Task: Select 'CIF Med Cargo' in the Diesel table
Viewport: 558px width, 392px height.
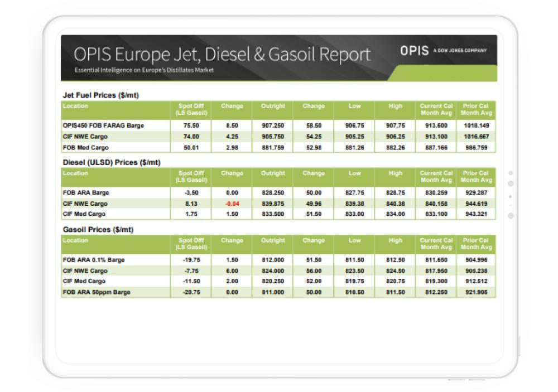Action: 84,214
